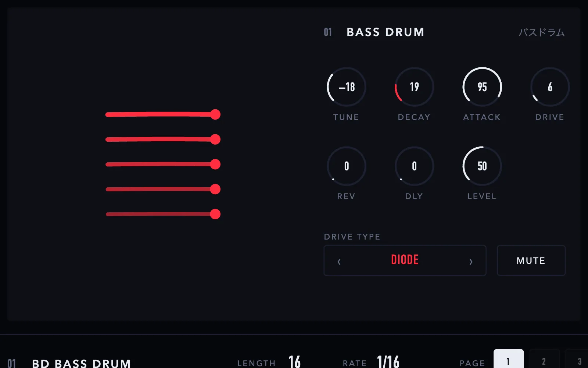Click the LENGTH value 16

click(294, 362)
